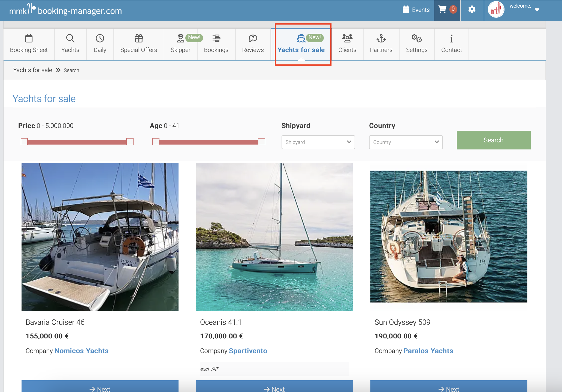
Task: Click the Special Offers gift icon
Action: [x=139, y=38]
